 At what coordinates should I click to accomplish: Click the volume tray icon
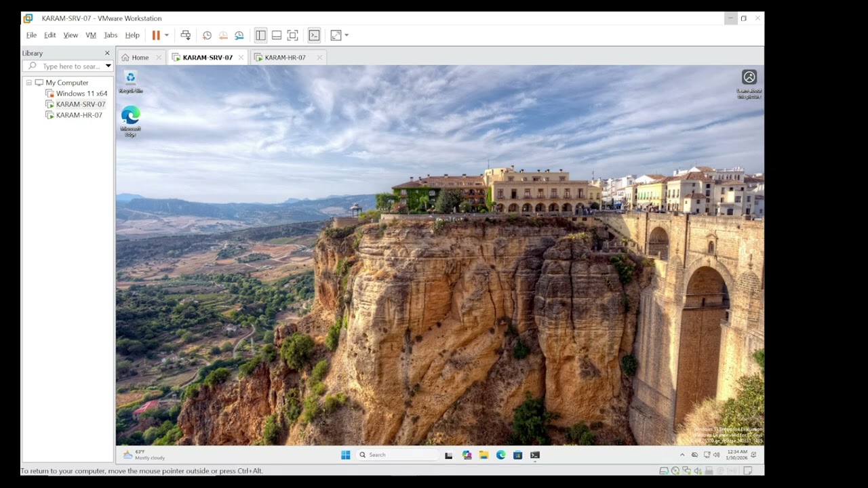pos(717,455)
